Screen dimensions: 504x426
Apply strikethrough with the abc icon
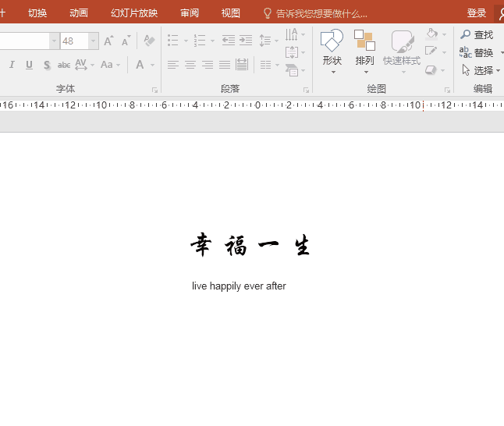click(64, 65)
